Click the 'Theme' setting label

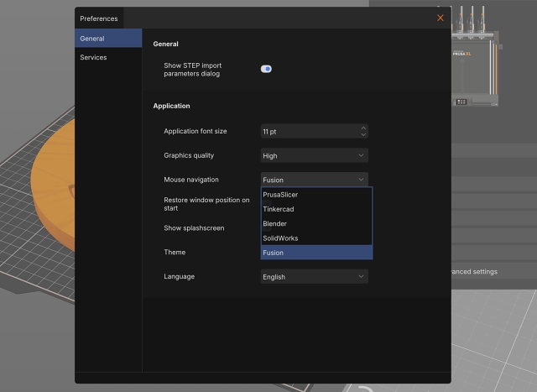click(x=175, y=252)
